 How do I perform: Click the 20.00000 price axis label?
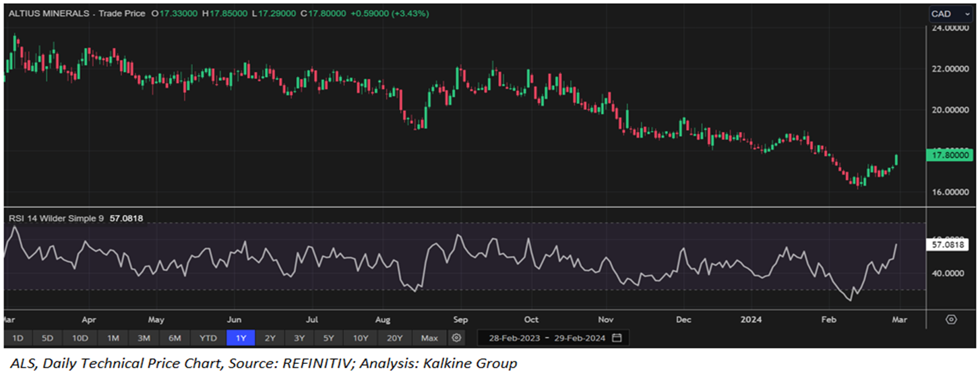pyautogui.click(x=951, y=110)
